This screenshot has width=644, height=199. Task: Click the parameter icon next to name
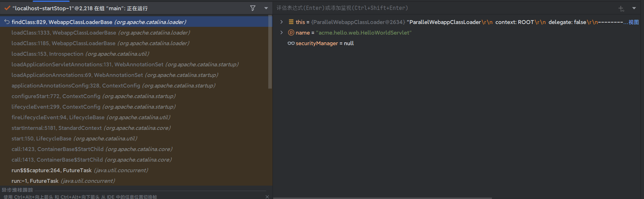tap(291, 32)
